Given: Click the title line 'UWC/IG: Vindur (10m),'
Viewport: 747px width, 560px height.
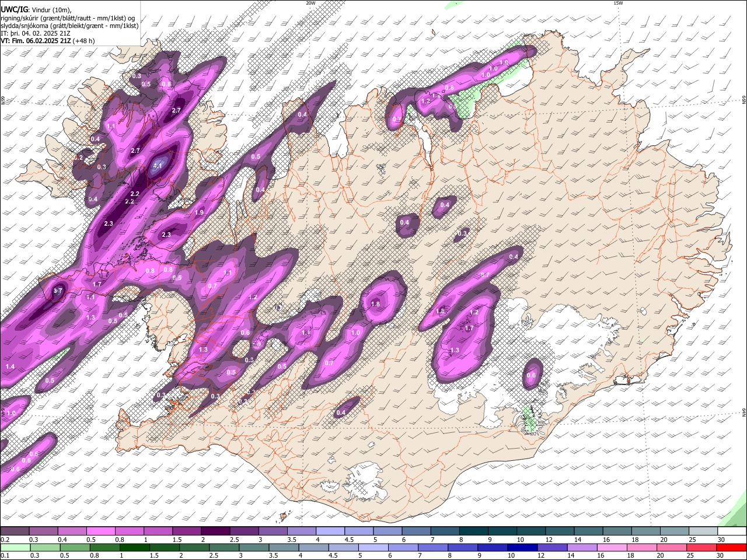Looking at the screenshot, I should click(36, 9).
